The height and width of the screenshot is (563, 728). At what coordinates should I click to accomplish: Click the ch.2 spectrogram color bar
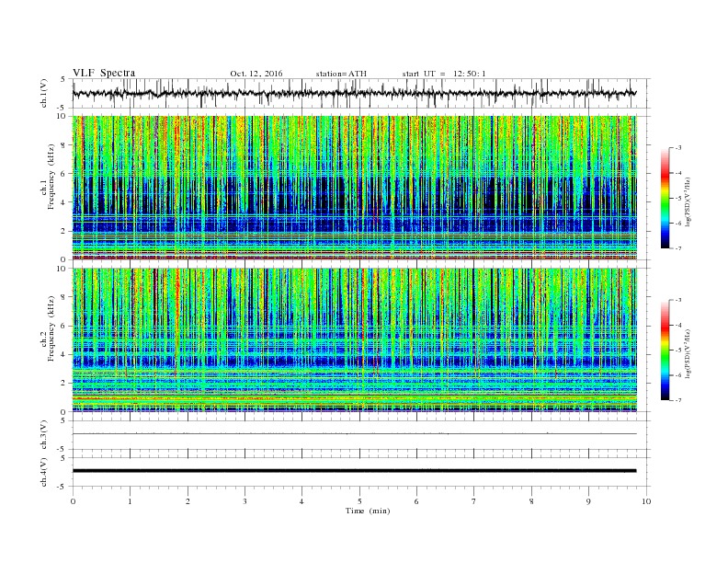tap(665, 350)
